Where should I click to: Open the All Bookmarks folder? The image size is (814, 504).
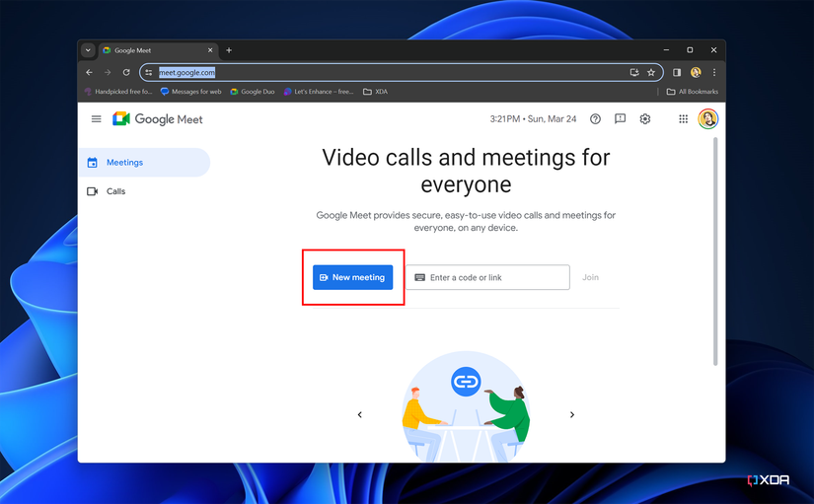click(693, 92)
